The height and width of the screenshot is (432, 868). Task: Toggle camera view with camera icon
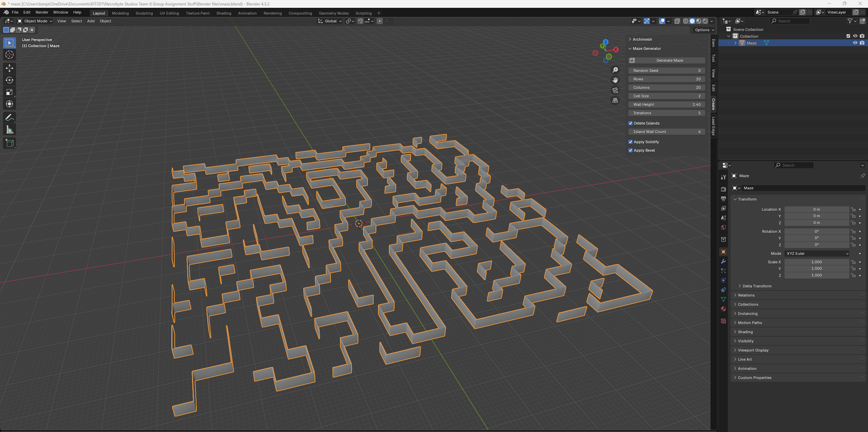click(x=615, y=90)
